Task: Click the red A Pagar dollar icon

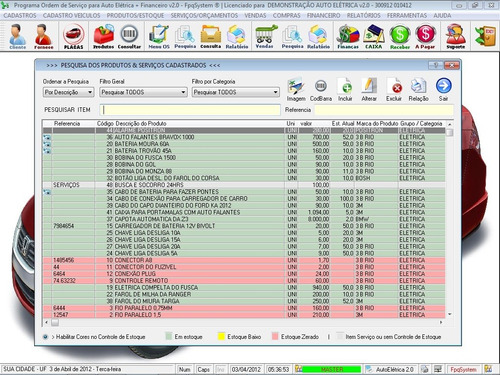Action: point(425,36)
